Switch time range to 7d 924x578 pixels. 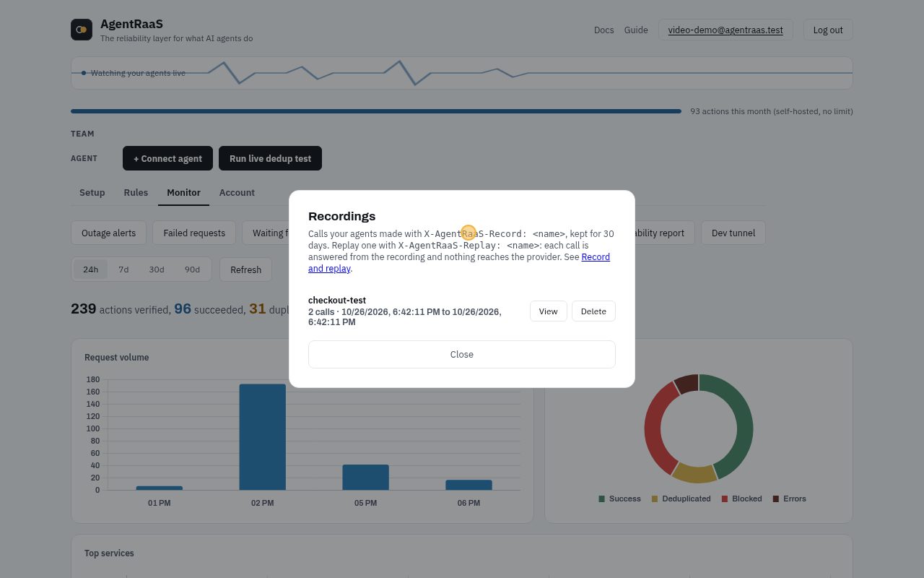point(123,269)
